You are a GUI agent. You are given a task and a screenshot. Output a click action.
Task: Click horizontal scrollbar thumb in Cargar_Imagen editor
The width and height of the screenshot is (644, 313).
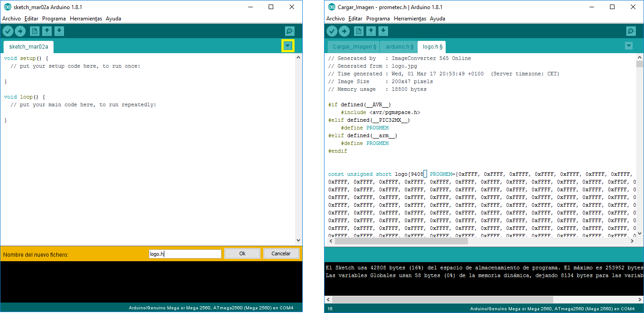tap(401, 241)
